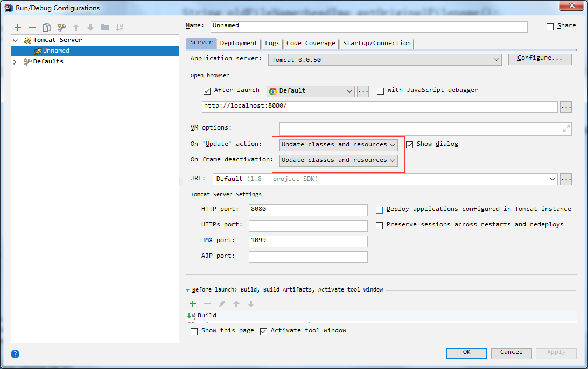Move configuration up arrow in left toolbar
This screenshot has width=588, height=369.
tap(76, 27)
